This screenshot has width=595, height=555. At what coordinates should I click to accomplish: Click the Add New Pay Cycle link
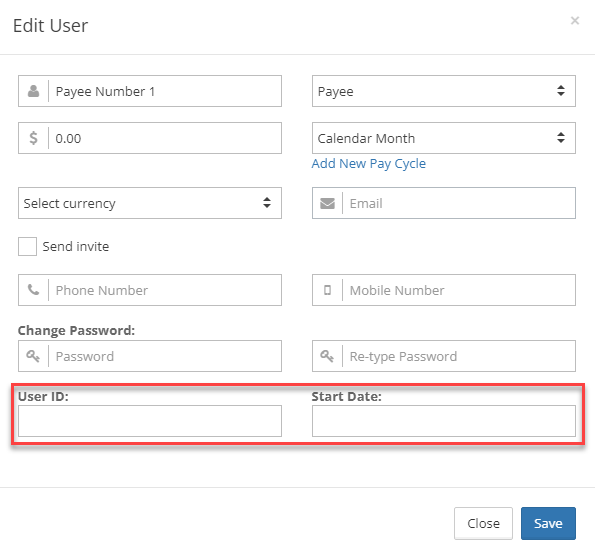(x=368, y=164)
